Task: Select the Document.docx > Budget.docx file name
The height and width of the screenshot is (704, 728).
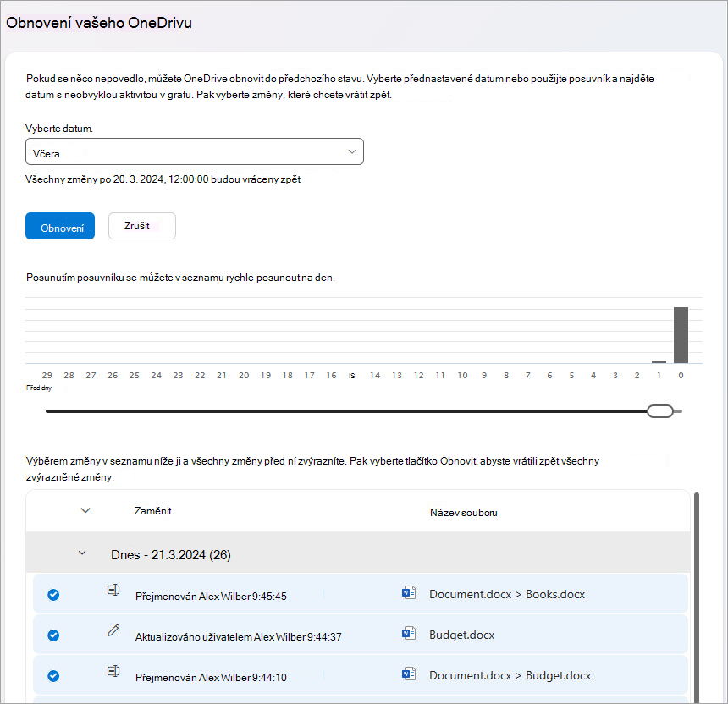Action: tap(510, 676)
